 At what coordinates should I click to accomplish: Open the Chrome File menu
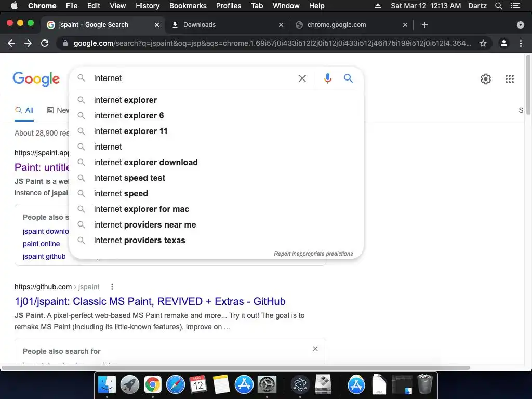click(72, 6)
